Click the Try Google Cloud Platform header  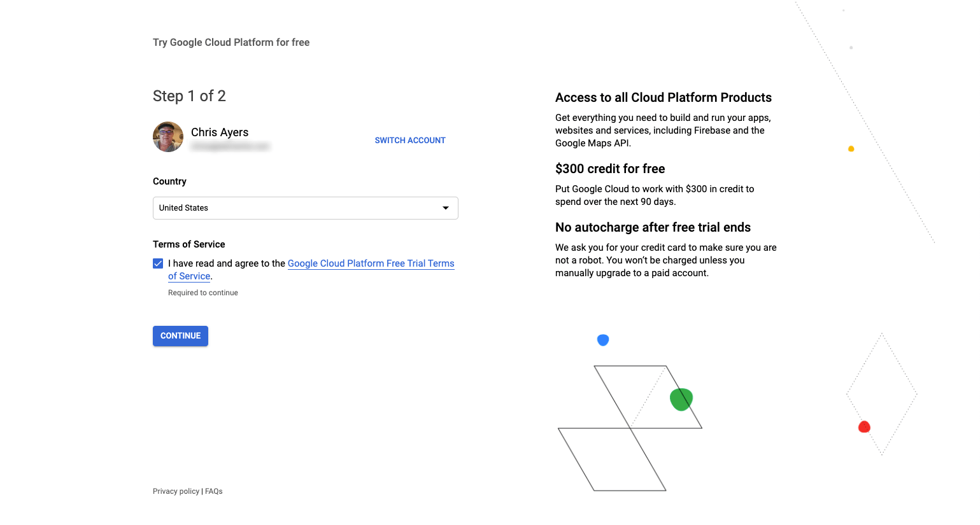pos(231,42)
